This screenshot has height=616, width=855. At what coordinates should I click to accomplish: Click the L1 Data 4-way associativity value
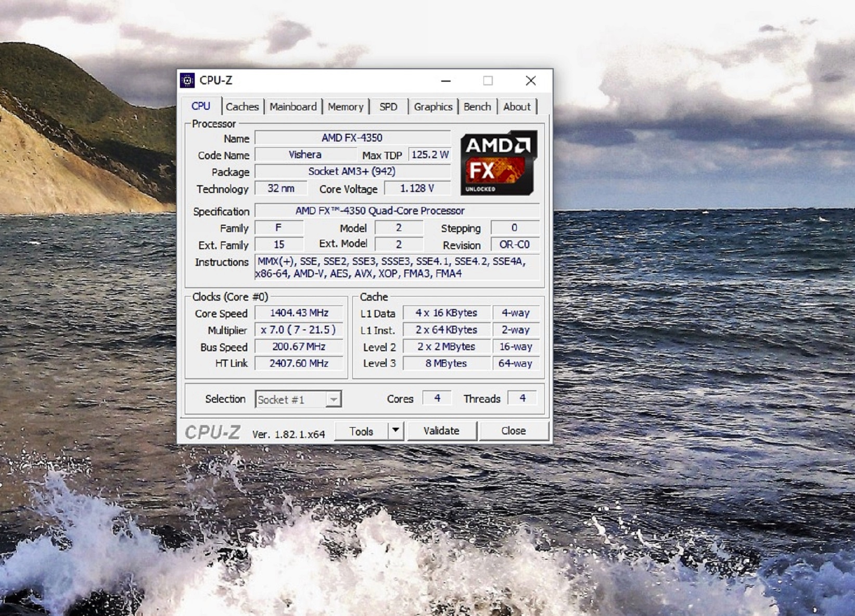click(516, 313)
